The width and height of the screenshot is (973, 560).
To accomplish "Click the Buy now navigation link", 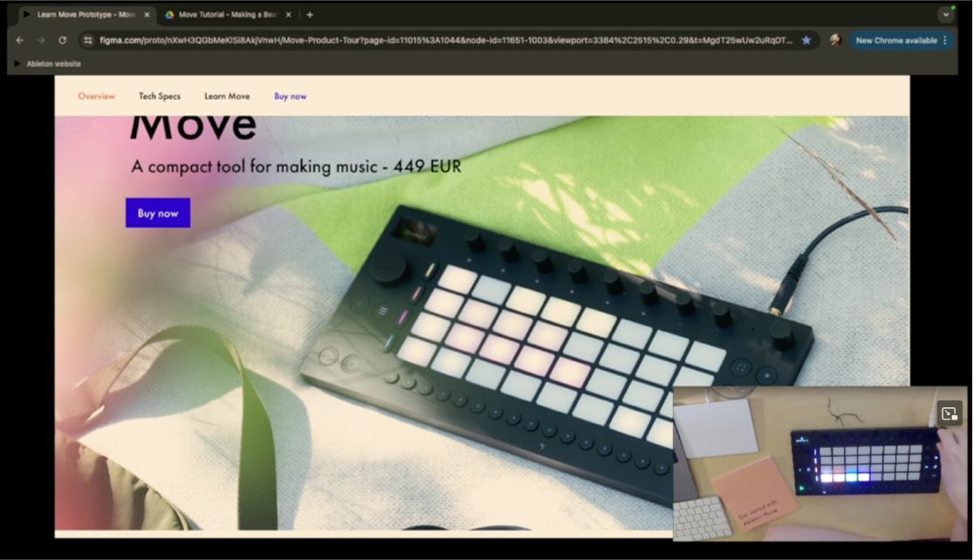I will pyautogui.click(x=291, y=96).
